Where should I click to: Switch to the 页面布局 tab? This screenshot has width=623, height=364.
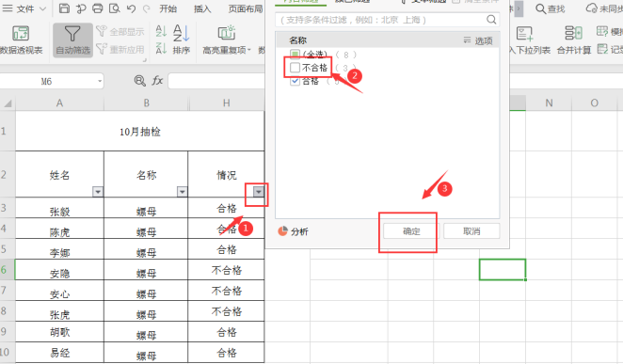[x=246, y=8]
